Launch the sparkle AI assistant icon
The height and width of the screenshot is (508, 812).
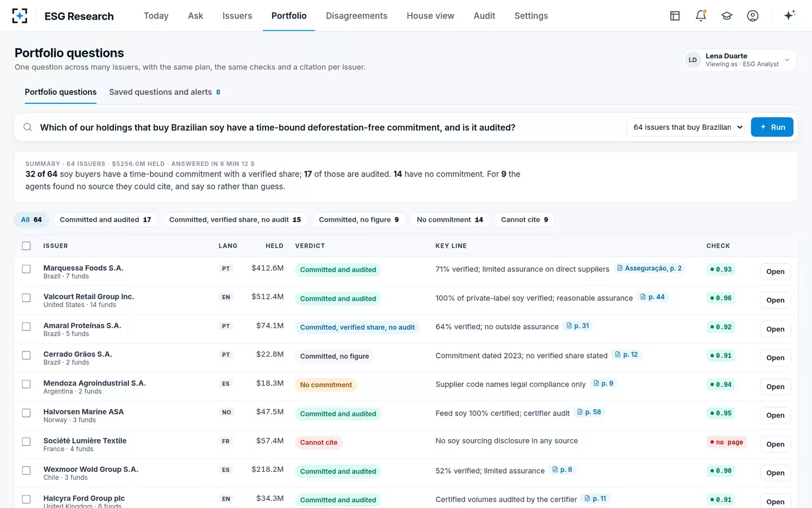pos(789,15)
